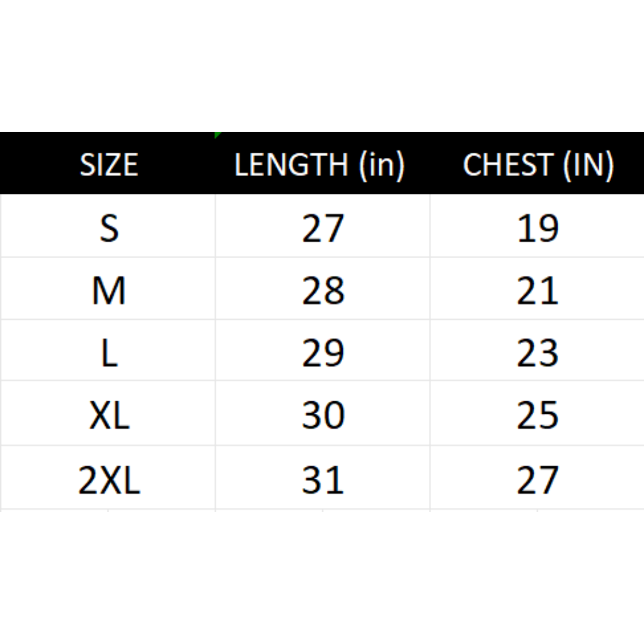Select the CHEST (IN) header cell
Viewport: 644px width, 644px height.
pos(538,165)
